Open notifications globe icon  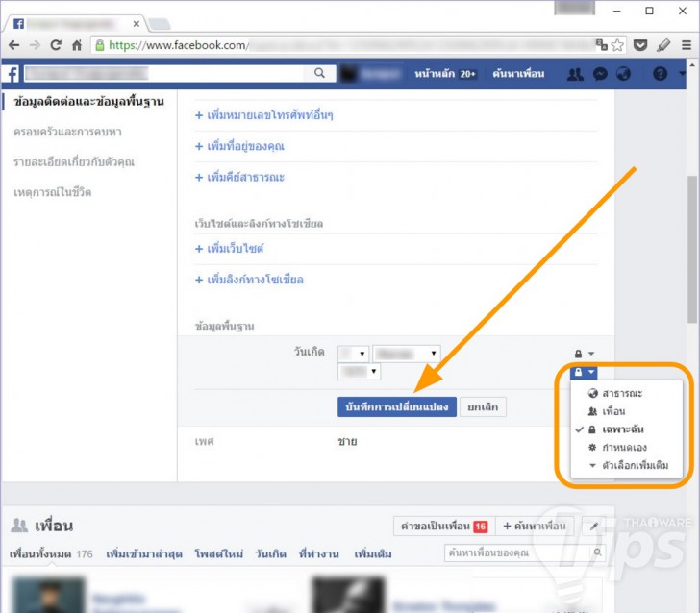[624, 74]
